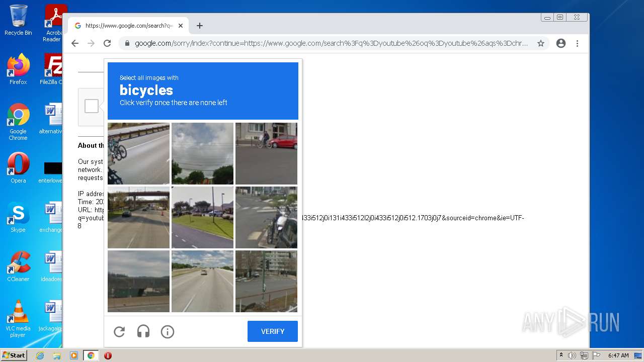Select tile with parked motorcycle by crosswalk
Image resolution: width=644 pixels, height=362 pixels.
coord(266,217)
